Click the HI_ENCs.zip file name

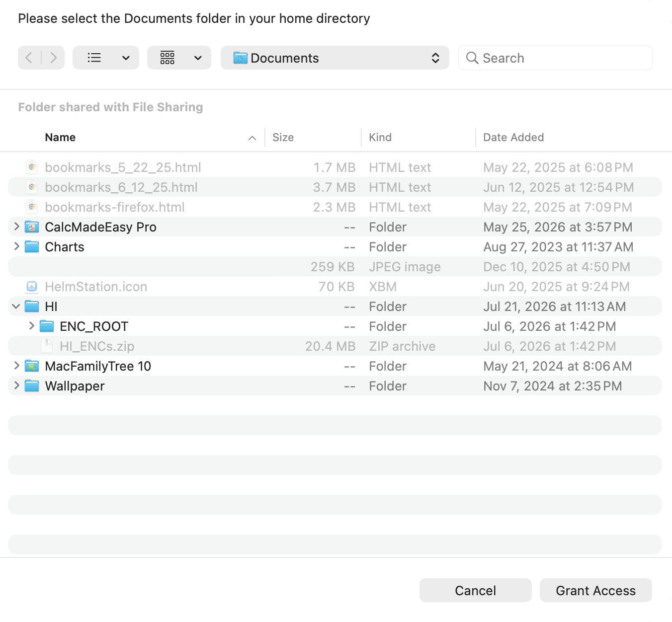pos(97,346)
